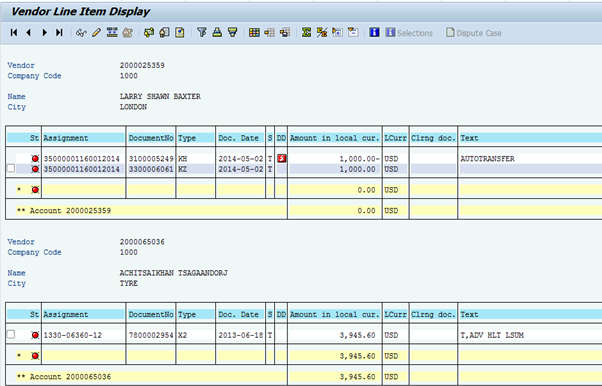Viewport: 602px width, 386px height.
Task: Click the icon right after the Subtotals icon
Action: coord(337,33)
